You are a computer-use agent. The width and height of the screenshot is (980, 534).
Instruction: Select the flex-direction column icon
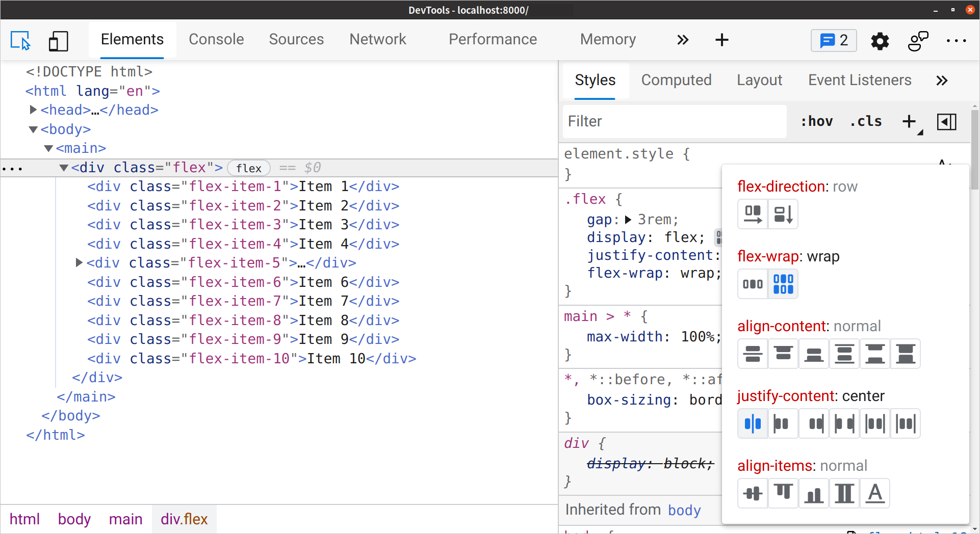click(783, 214)
